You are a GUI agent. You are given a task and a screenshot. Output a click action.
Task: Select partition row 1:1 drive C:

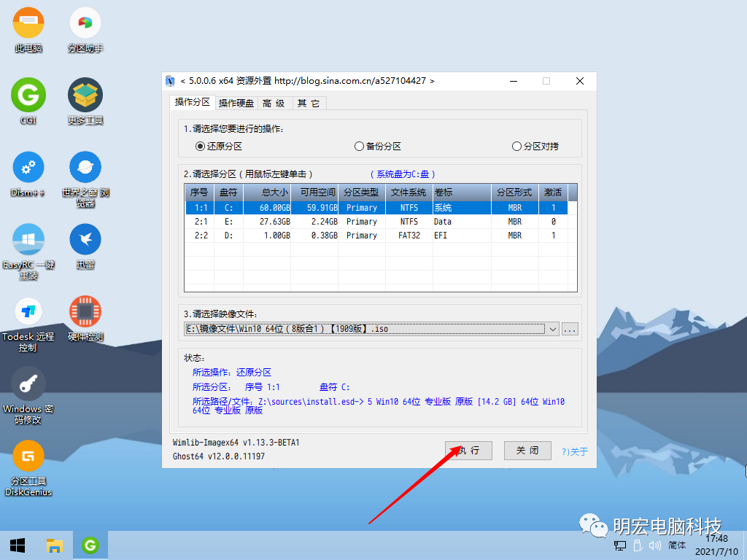click(376, 208)
